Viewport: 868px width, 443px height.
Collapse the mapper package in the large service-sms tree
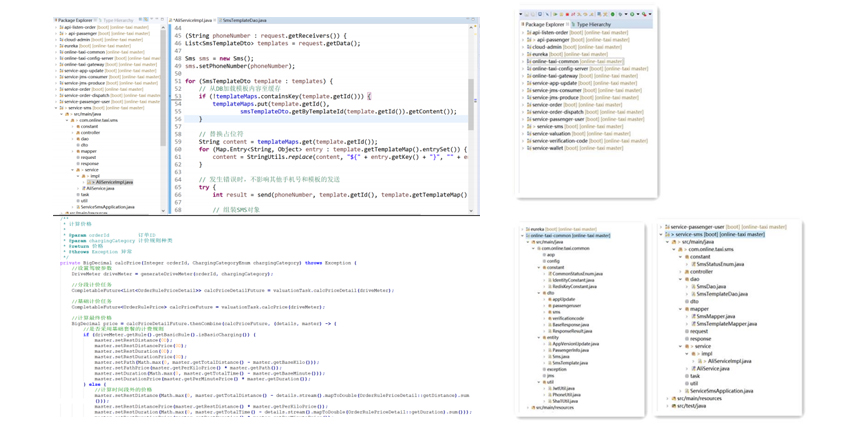coord(680,309)
